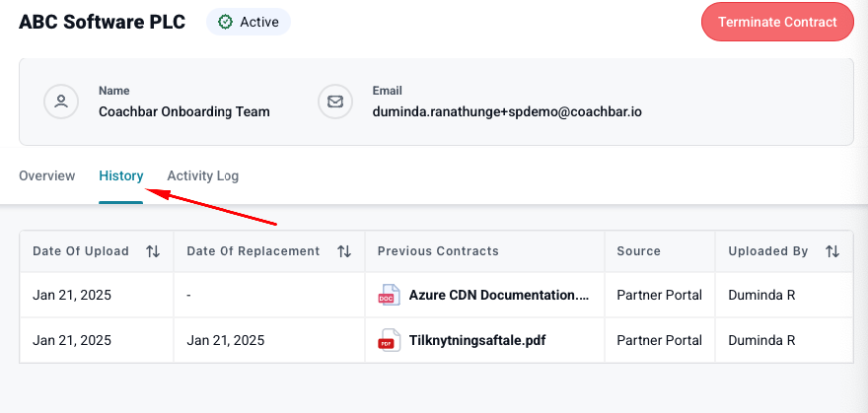Click the Source column header
The width and height of the screenshot is (868, 413).
coord(638,251)
